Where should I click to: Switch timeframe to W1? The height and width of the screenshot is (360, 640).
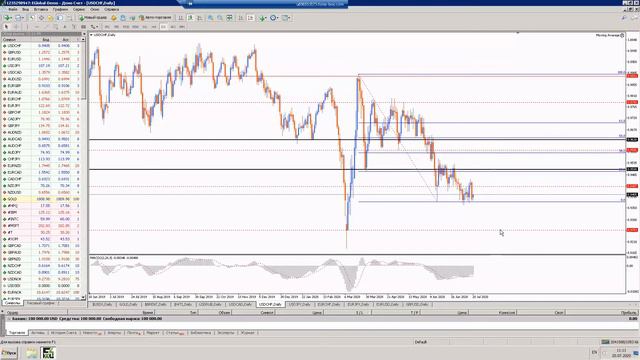tap(173, 27)
